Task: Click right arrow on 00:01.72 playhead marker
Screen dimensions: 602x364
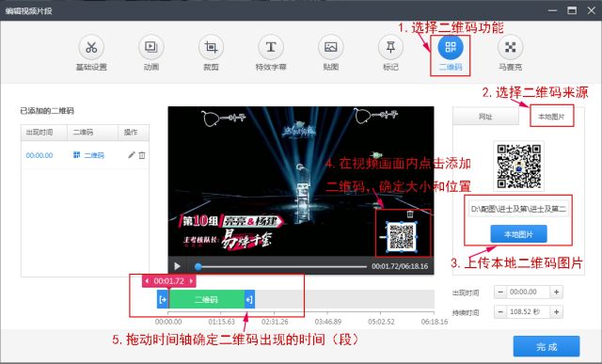Action: click(191, 281)
